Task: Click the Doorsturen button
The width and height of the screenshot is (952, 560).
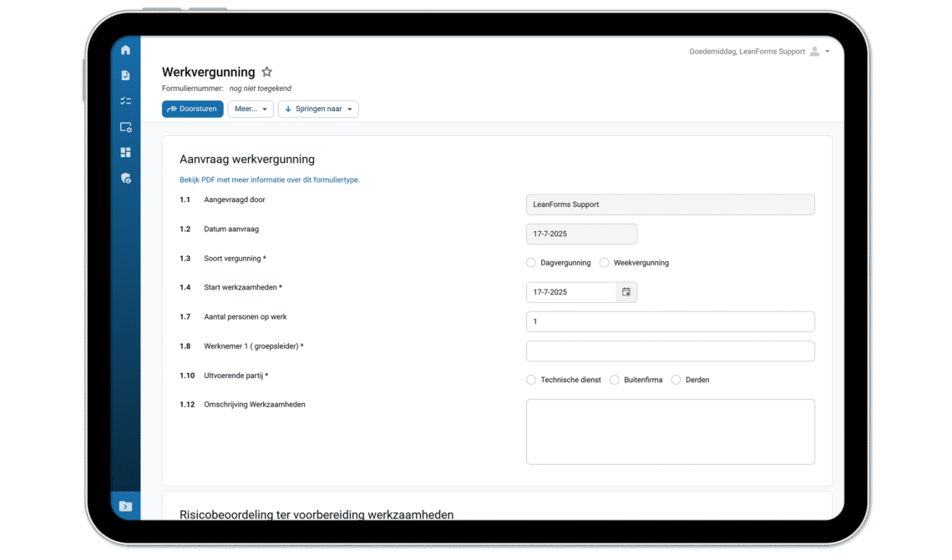Action: [x=192, y=108]
